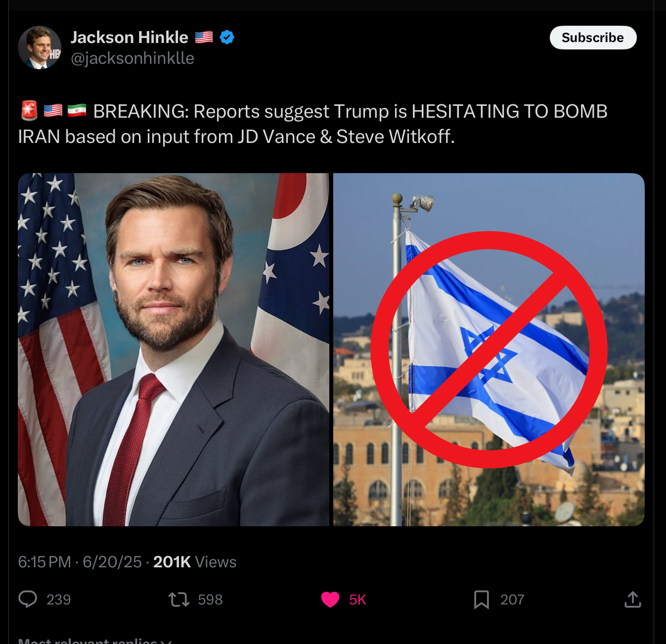The height and width of the screenshot is (644, 666).
Task: Click the 239 replies count
Action: pyautogui.click(x=59, y=599)
